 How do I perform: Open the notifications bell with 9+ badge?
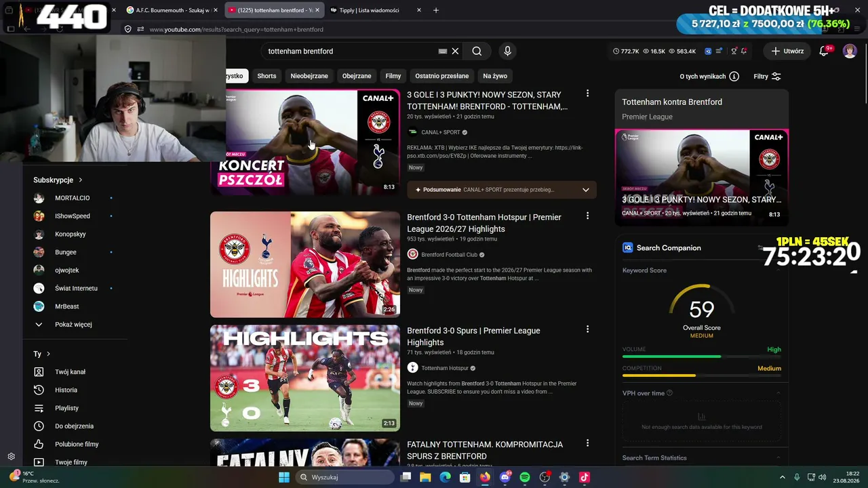click(x=825, y=51)
